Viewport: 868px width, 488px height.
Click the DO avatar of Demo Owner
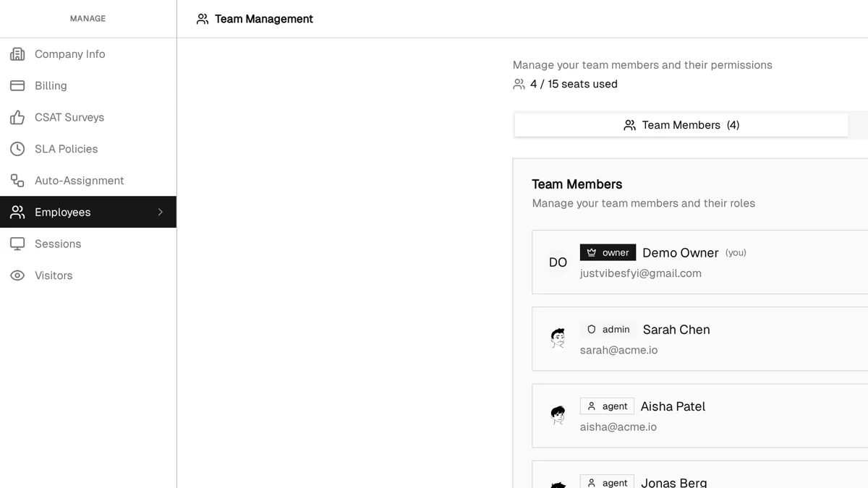pos(558,262)
